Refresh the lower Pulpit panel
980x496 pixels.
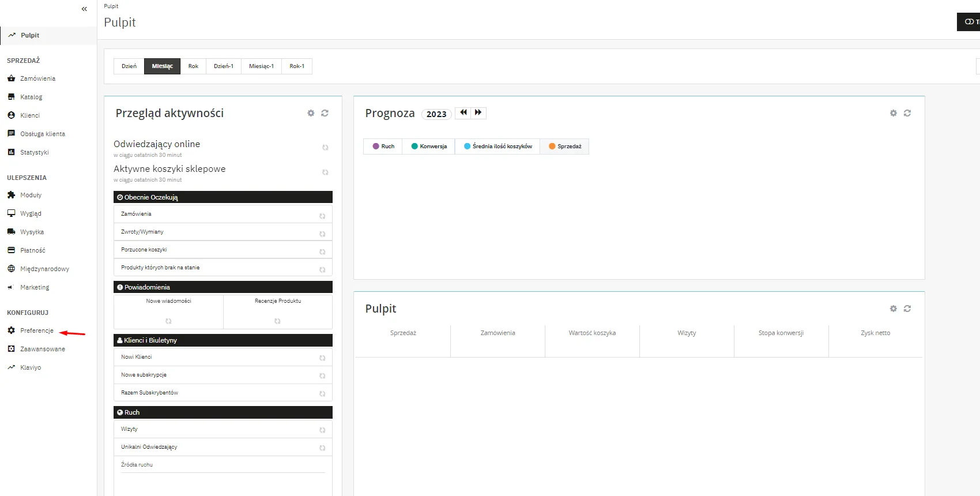[x=907, y=309]
